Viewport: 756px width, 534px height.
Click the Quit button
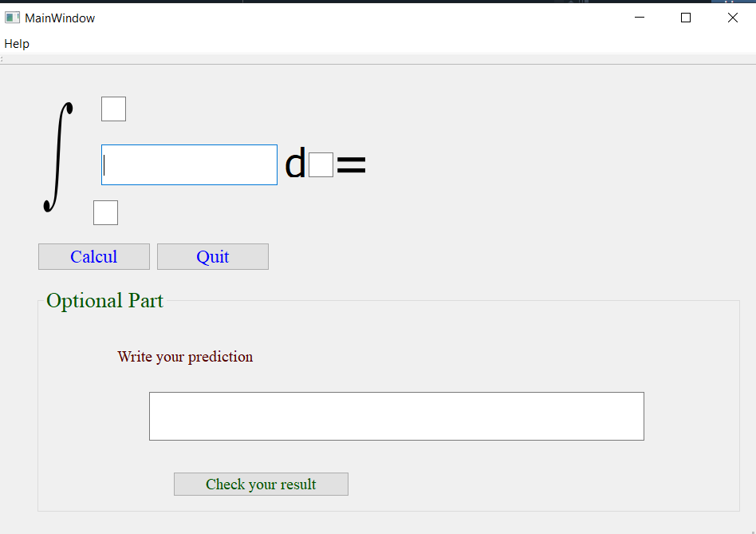point(213,257)
